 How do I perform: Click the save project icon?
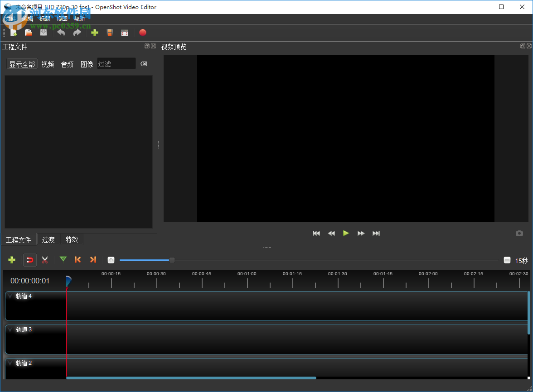(x=43, y=33)
